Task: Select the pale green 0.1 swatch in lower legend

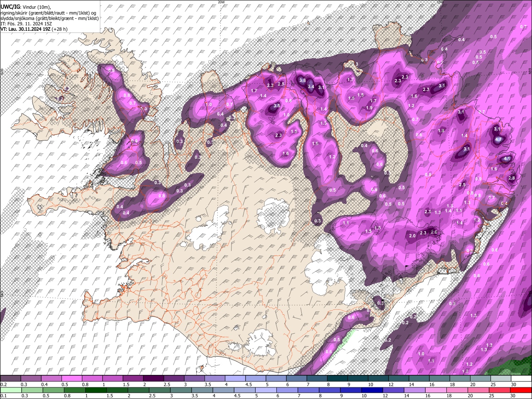Action: click(x=10, y=390)
